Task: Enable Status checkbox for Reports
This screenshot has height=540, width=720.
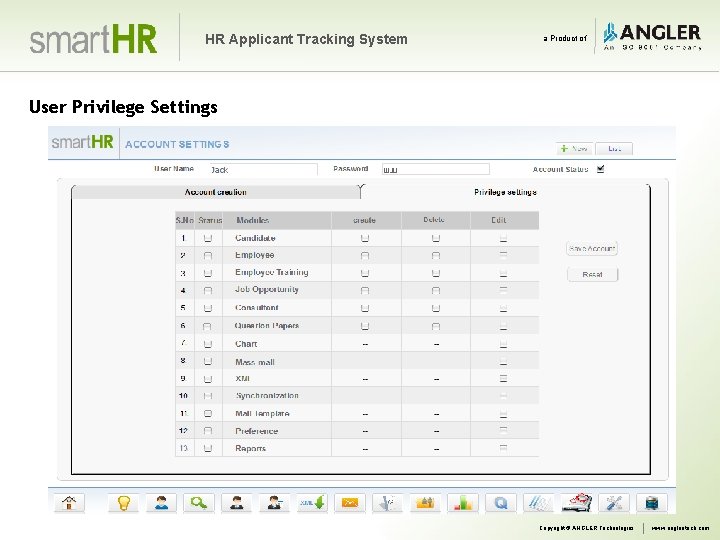Action: click(208, 448)
